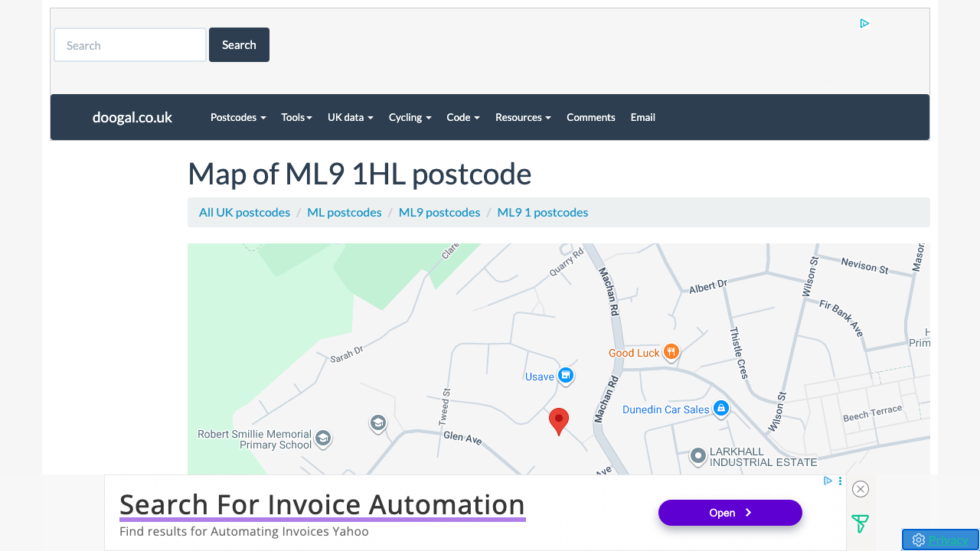Image resolution: width=980 pixels, height=551 pixels.
Task: Click into the Search text field
Action: 130,45
